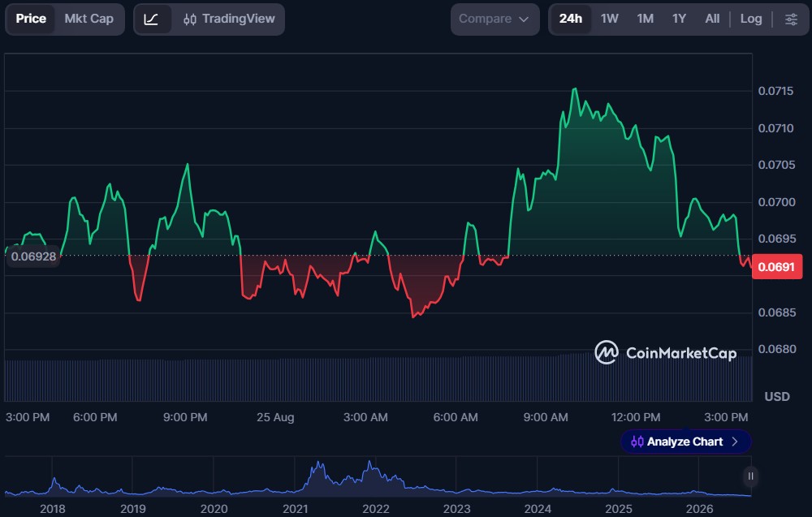Click the opening price label 0.06928
Screen dimensions: 812x517
[33, 256]
